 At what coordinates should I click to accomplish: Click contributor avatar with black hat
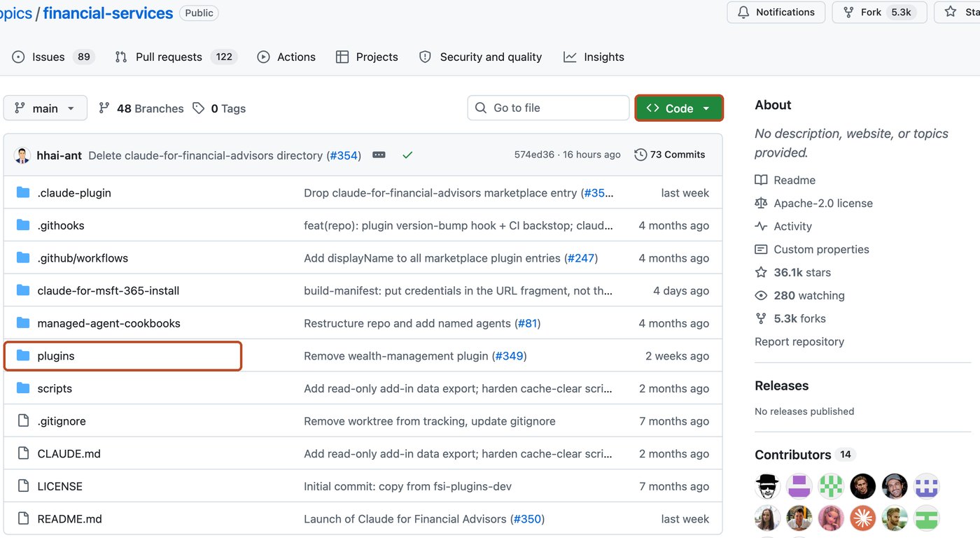(767, 486)
